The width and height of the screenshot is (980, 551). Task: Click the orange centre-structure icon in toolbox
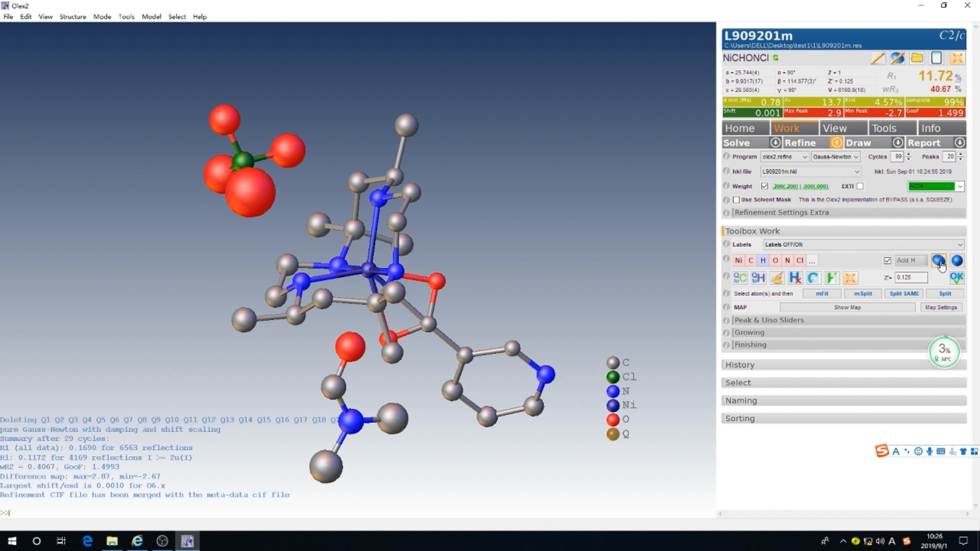[850, 278]
